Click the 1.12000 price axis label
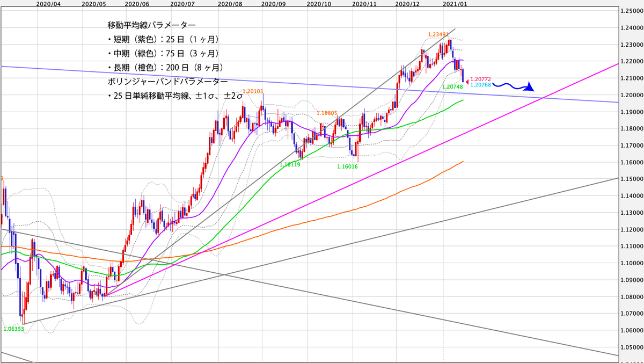The image size is (644, 363). [x=631, y=229]
